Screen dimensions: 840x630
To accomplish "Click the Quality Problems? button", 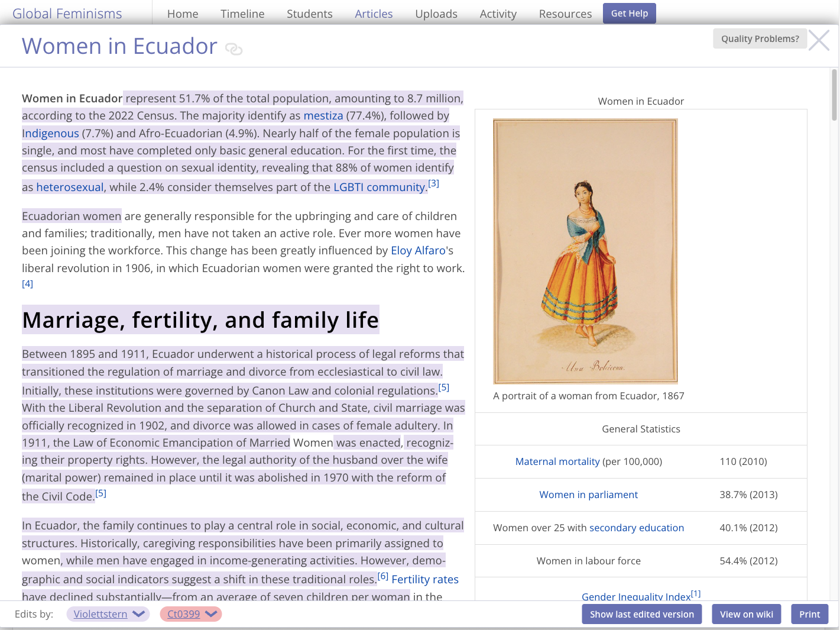I will coord(760,38).
